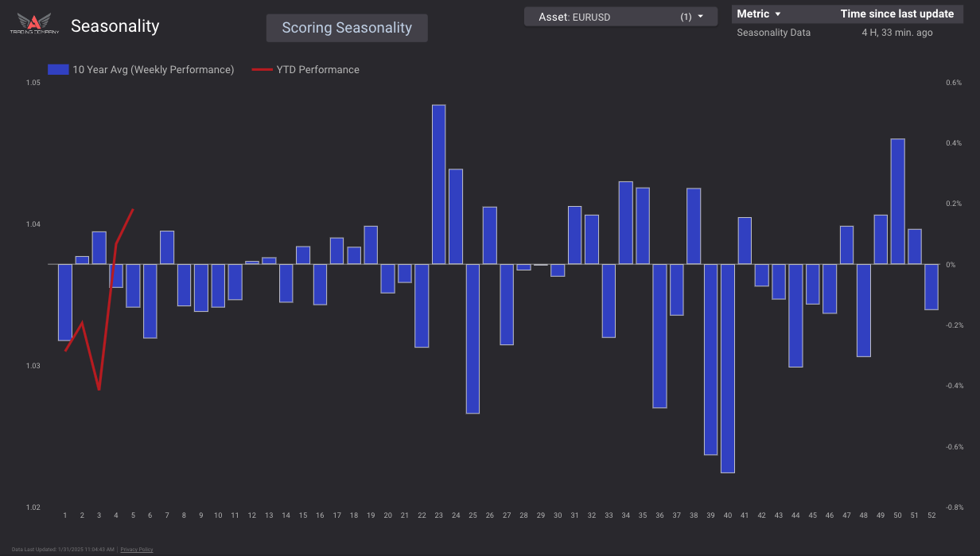Image resolution: width=980 pixels, height=556 pixels.
Task: Open the Privacy Policy link
Action: [136, 549]
